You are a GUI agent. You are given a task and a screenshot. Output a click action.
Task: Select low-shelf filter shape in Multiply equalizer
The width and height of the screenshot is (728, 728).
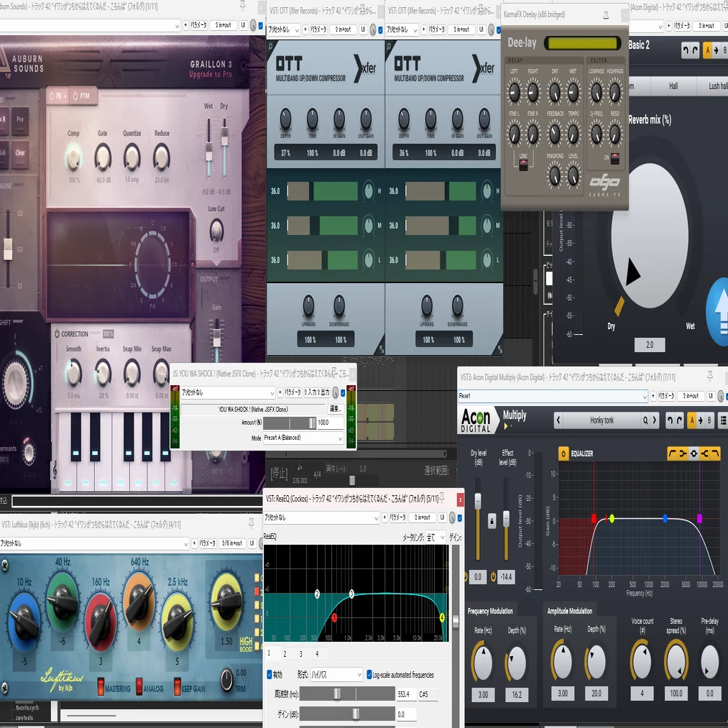[683, 453]
